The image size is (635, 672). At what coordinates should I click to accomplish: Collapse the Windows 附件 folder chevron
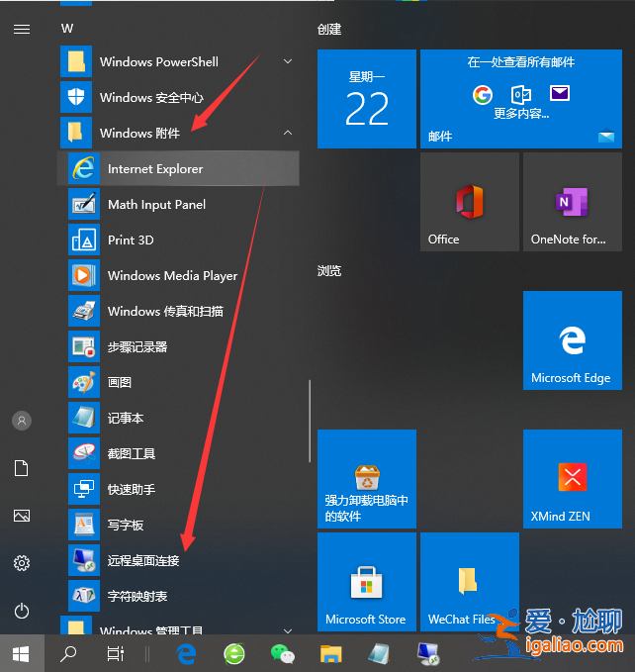[x=288, y=133]
